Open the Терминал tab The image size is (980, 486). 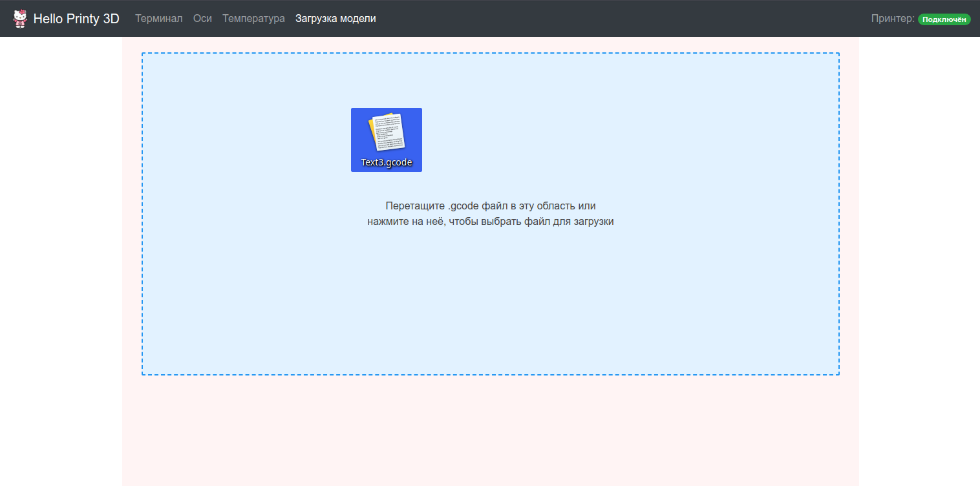pyautogui.click(x=158, y=19)
